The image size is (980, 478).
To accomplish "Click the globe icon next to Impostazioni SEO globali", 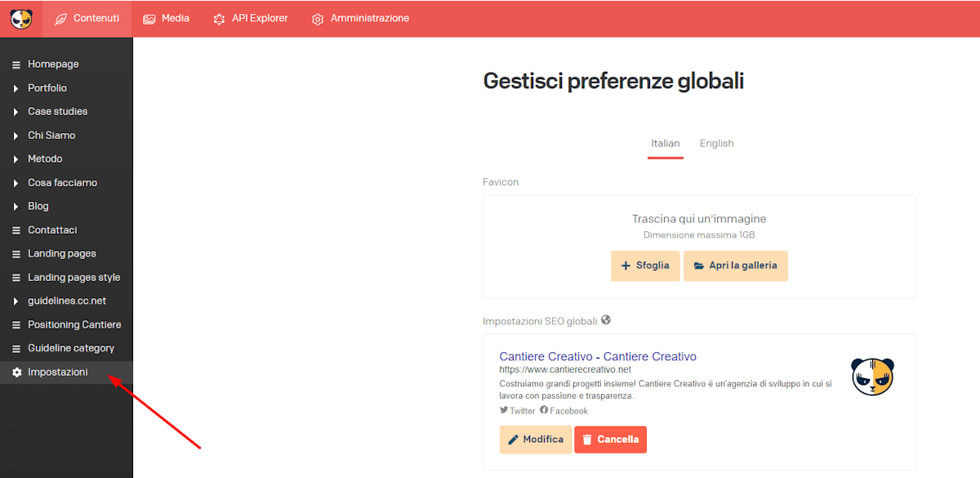I will (x=606, y=320).
